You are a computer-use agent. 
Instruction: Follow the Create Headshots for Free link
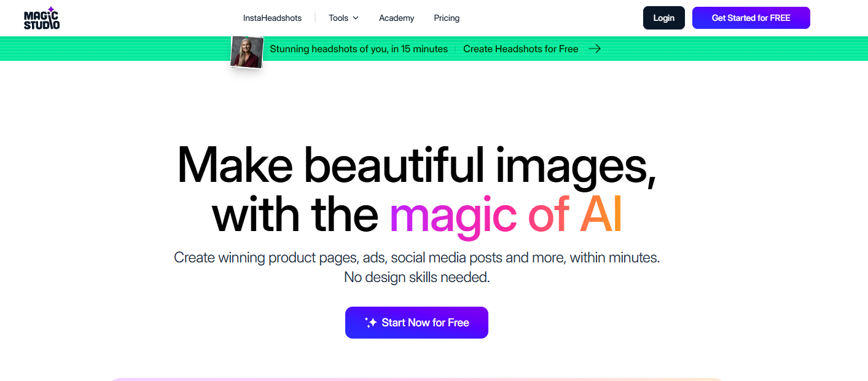520,49
